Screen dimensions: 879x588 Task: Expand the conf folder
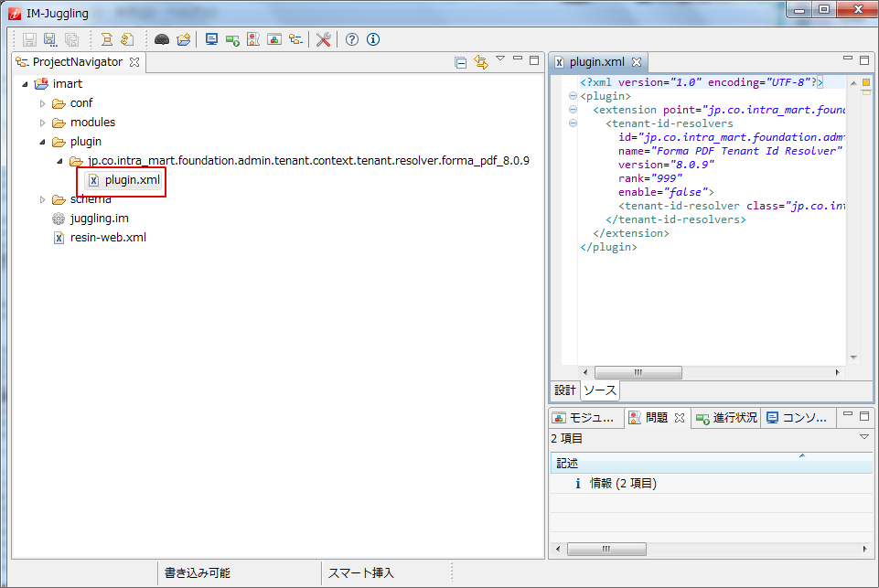42,103
